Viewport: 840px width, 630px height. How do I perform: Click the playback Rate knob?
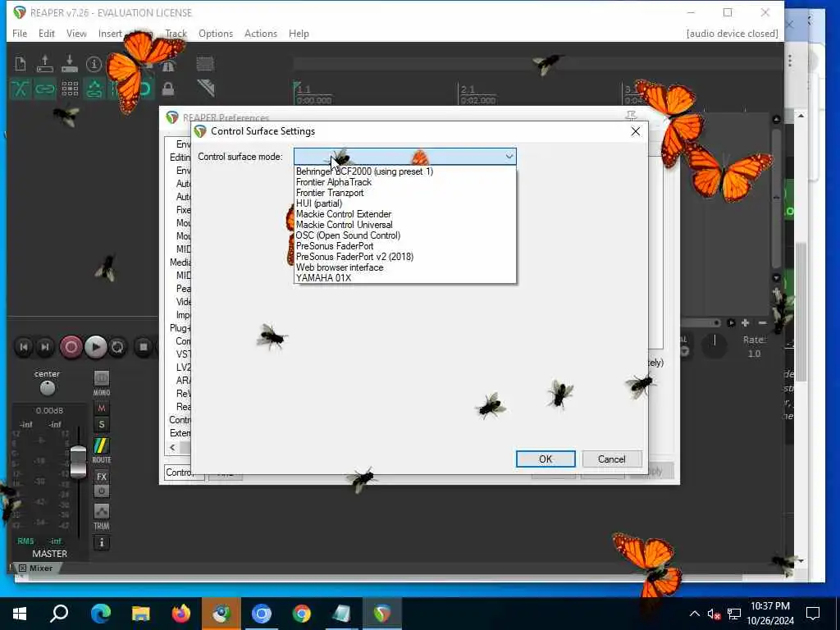(x=714, y=345)
